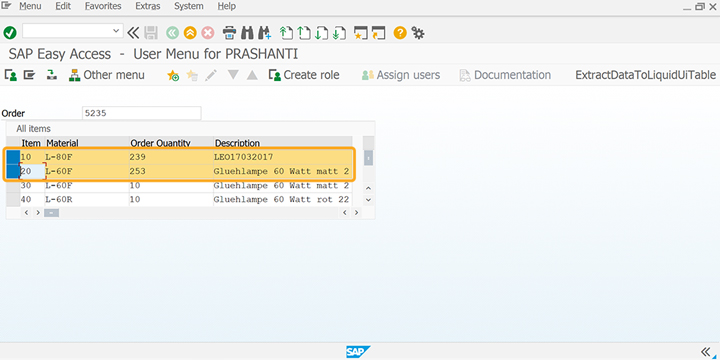Click the green Back icon

pos(172,33)
